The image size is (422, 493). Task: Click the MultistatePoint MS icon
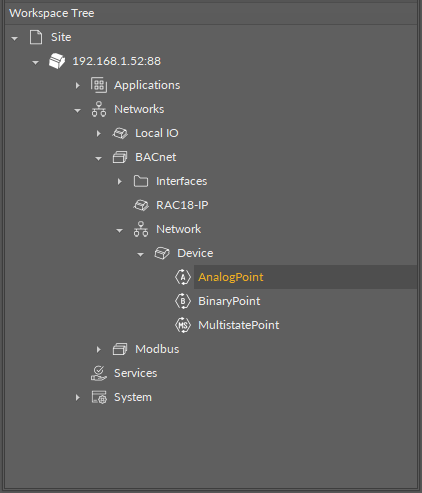[x=183, y=325]
